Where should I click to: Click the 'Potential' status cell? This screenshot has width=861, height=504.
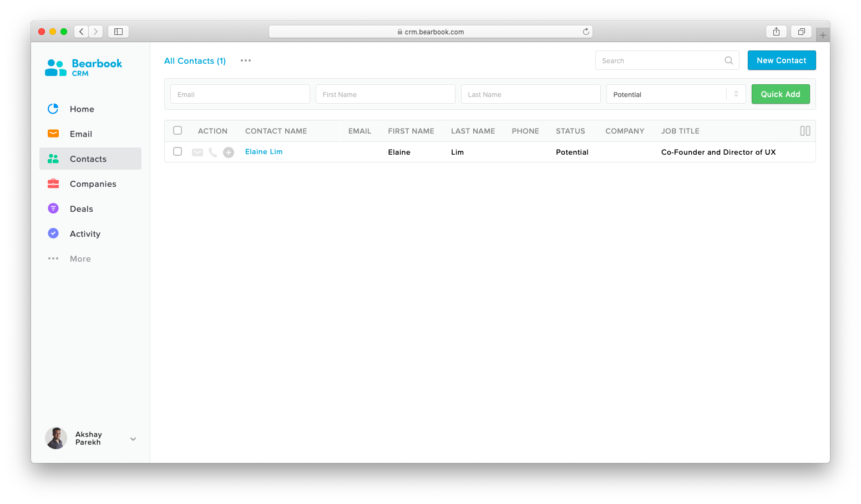(x=572, y=152)
